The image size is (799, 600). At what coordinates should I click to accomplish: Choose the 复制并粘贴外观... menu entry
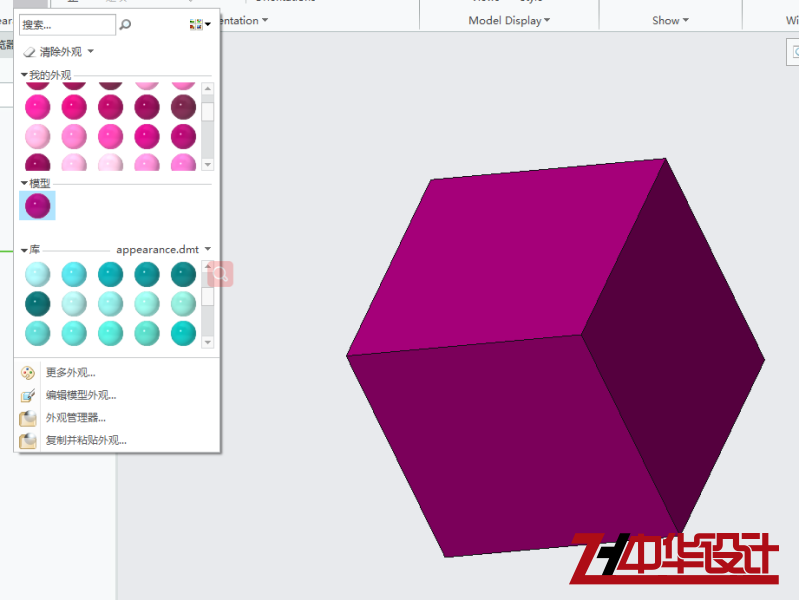pyautogui.click(x=86, y=440)
